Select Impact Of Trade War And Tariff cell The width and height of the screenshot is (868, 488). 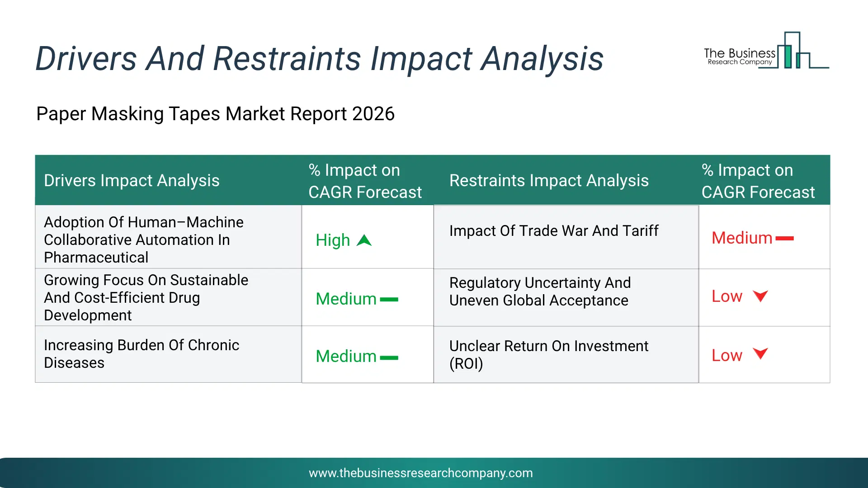point(566,237)
